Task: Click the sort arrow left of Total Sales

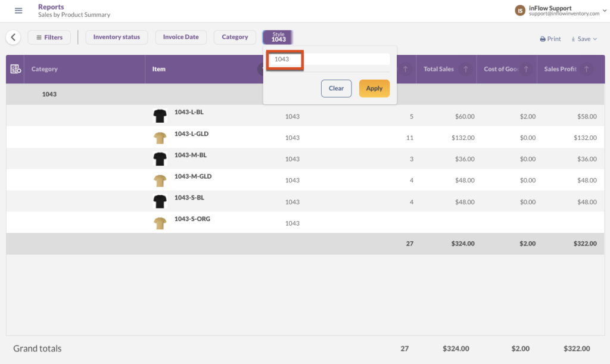Action: (x=406, y=69)
